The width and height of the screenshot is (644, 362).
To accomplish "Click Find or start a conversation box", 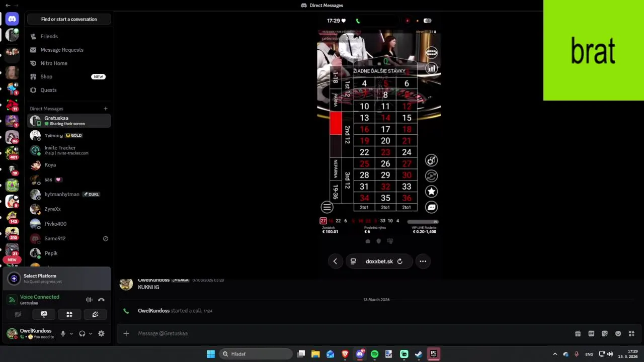I will click(69, 19).
